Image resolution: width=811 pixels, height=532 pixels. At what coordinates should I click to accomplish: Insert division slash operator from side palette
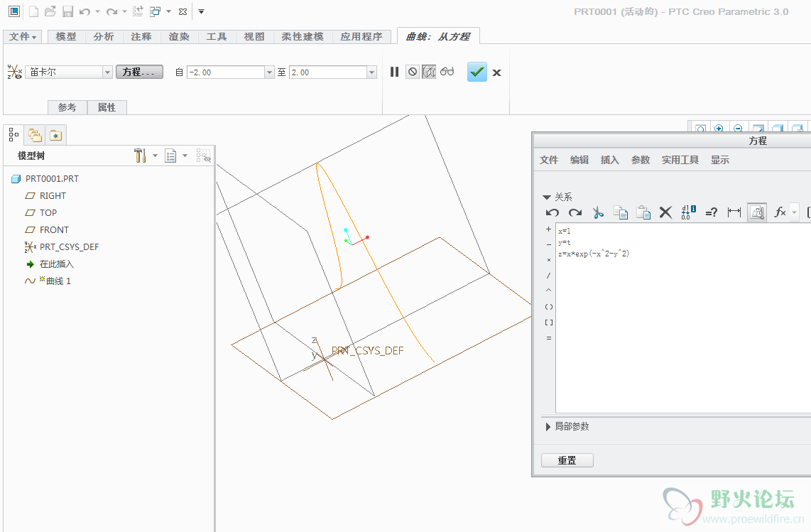(549, 276)
